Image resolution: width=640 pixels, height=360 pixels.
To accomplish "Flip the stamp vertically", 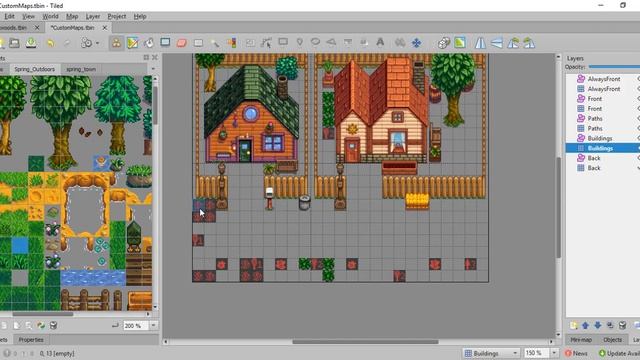I will coord(497,43).
